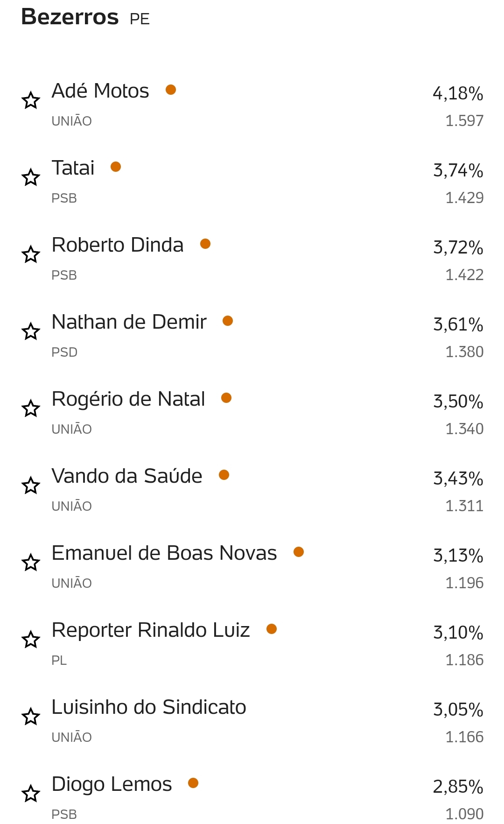The width and height of the screenshot is (504, 824).
Task: Favorite Emanuel de Boas Novas via star
Action: click(x=31, y=563)
